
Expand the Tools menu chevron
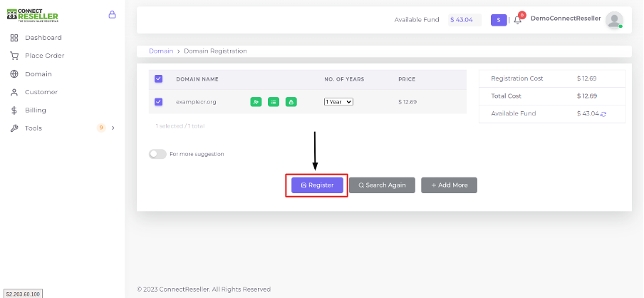[x=113, y=128]
